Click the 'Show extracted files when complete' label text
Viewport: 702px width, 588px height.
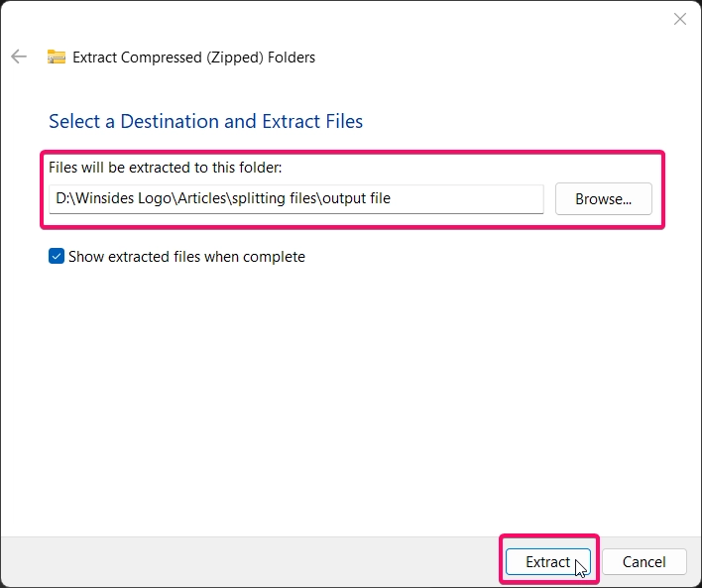[186, 257]
